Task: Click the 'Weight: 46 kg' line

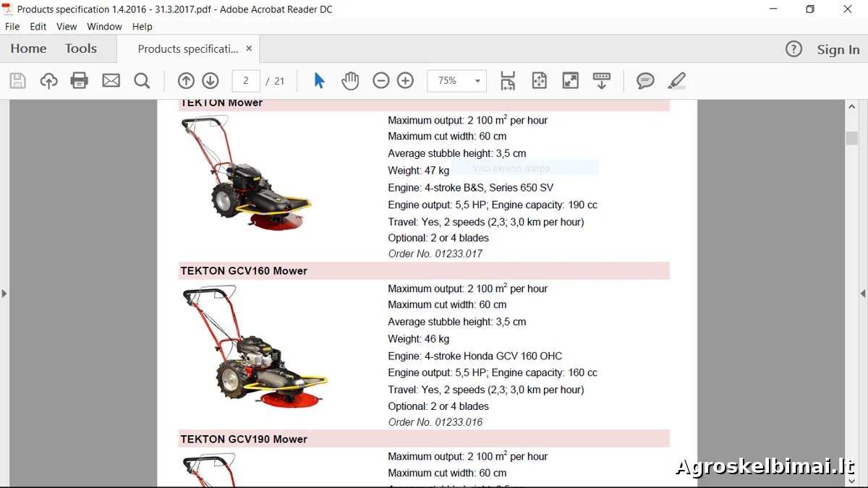Action: point(419,338)
